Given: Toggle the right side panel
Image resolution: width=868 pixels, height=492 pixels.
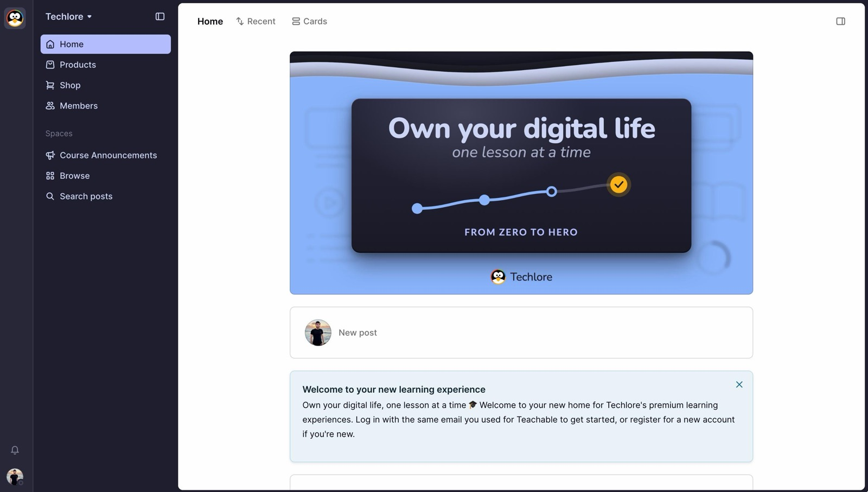Looking at the screenshot, I should point(841,22).
